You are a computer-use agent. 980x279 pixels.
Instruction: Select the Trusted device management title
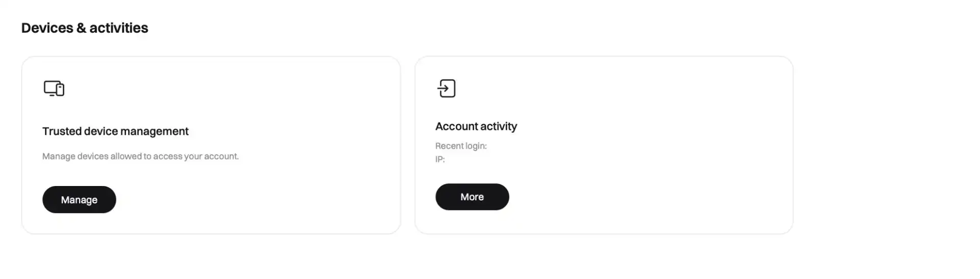click(x=115, y=131)
